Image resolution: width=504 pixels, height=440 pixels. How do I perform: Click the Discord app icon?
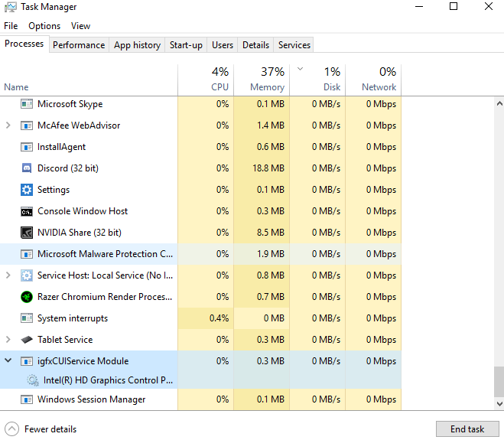[26, 168]
